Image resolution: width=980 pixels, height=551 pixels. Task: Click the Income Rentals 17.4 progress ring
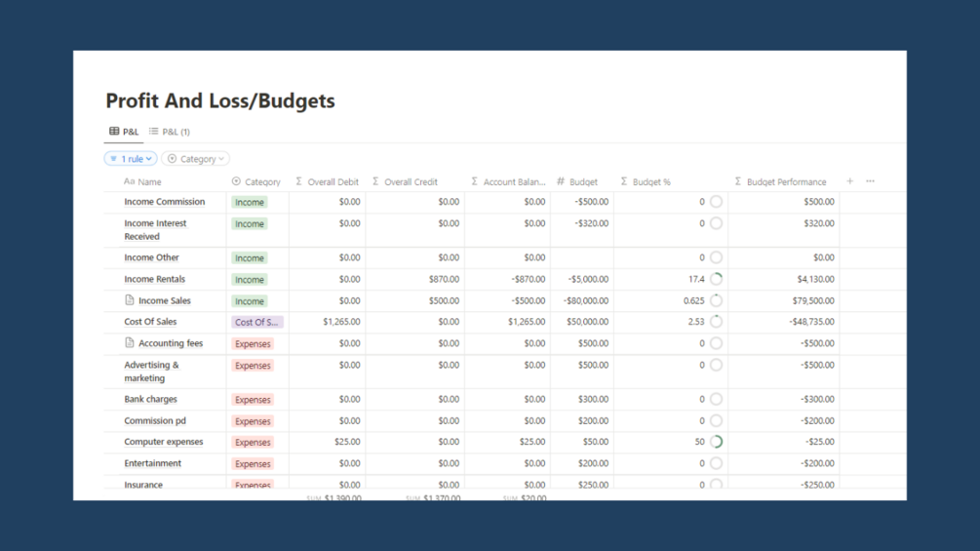(x=717, y=279)
